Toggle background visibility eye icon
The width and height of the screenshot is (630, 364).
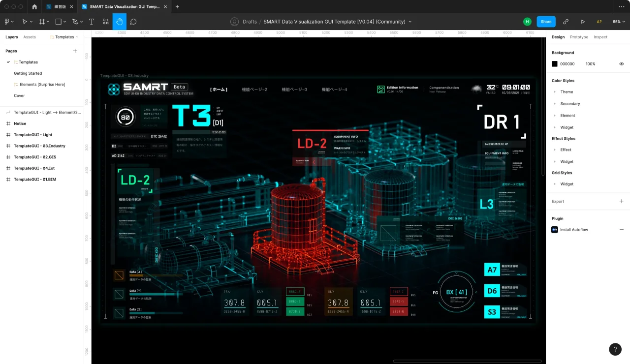pyautogui.click(x=621, y=64)
